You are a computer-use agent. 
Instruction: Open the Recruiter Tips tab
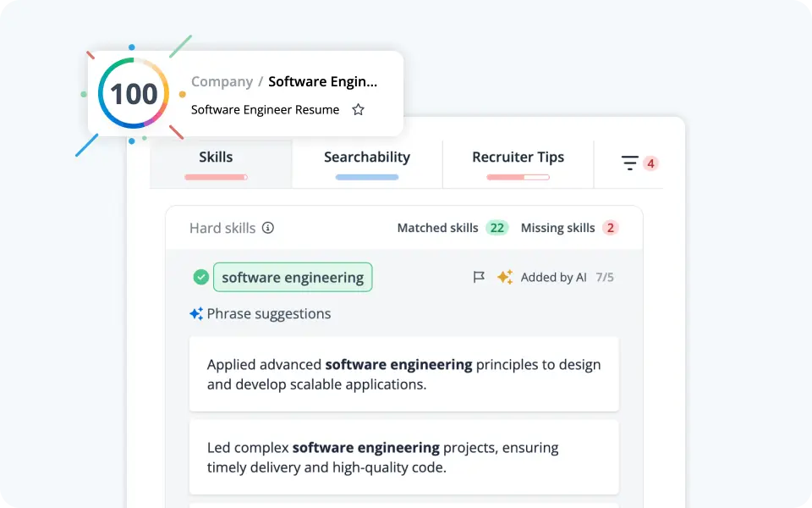(518, 157)
